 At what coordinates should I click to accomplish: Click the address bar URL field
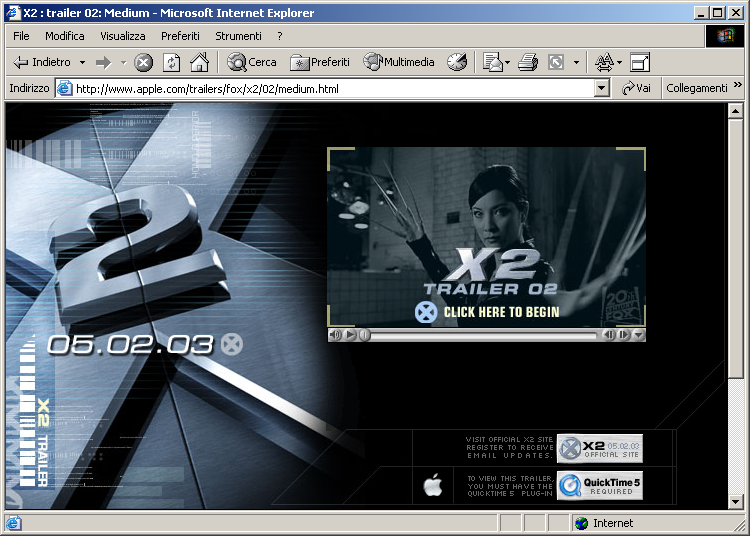[333, 88]
